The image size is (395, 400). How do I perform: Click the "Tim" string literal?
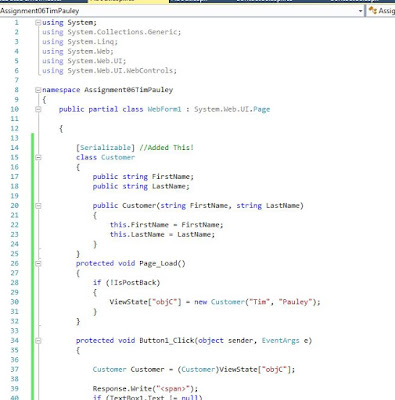(259, 302)
